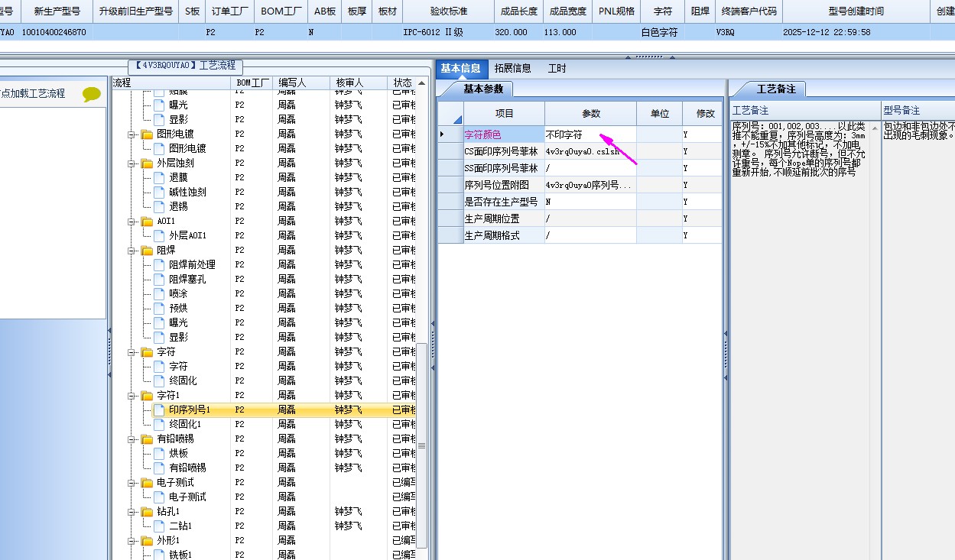Image resolution: width=955 pixels, height=560 pixels.
Task: Click the 流程 column header
Action: click(171, 83)
